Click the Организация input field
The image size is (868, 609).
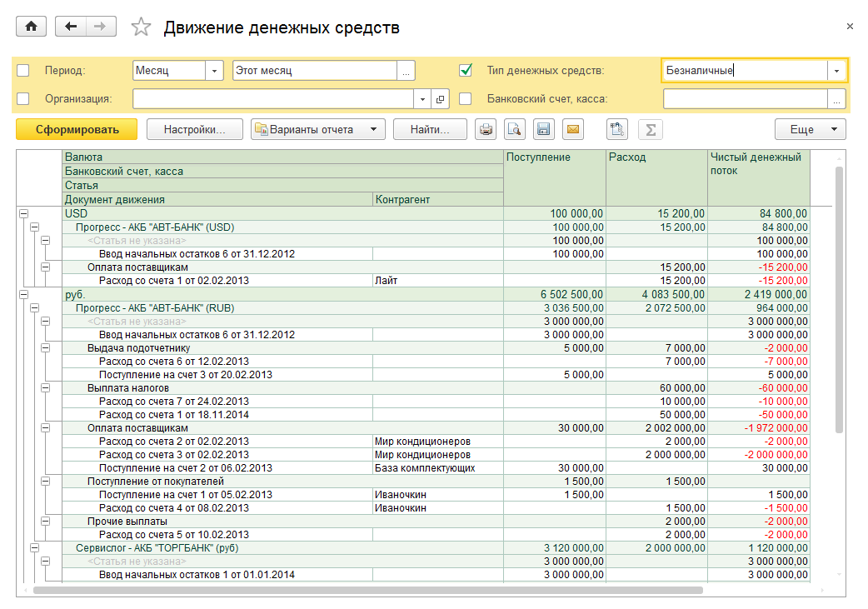(x=273, y=99)
